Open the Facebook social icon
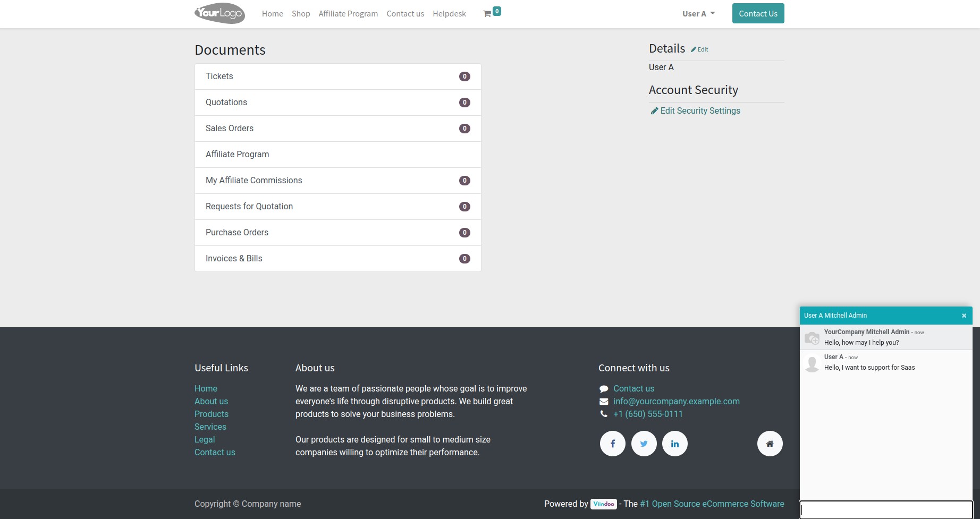 [x=612, y=444]
